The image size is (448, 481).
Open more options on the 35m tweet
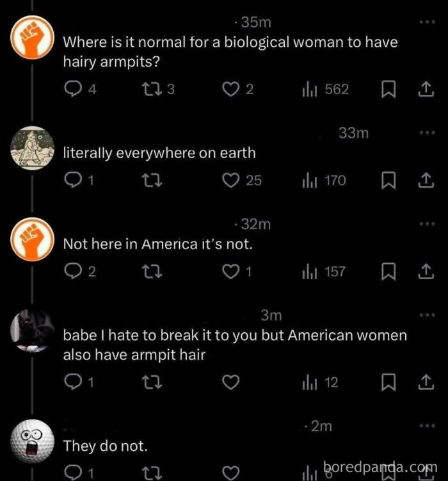click(427, 22)
